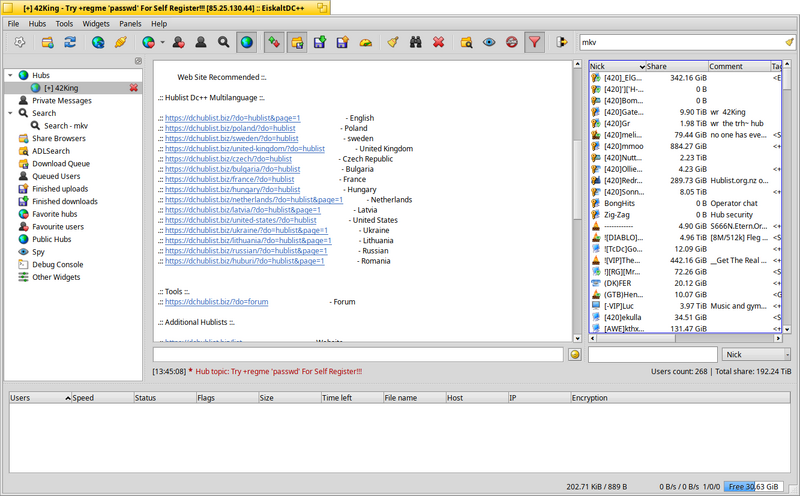This screenshot has height=496, width=800.
Task: Open Favorite Hubs globe-heart toolbar icon
Action: (148, 42)
